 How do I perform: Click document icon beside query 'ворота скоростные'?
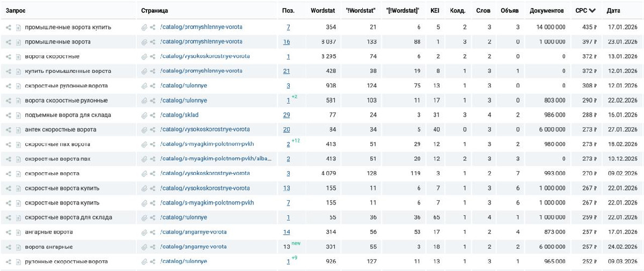click(18, 56)
